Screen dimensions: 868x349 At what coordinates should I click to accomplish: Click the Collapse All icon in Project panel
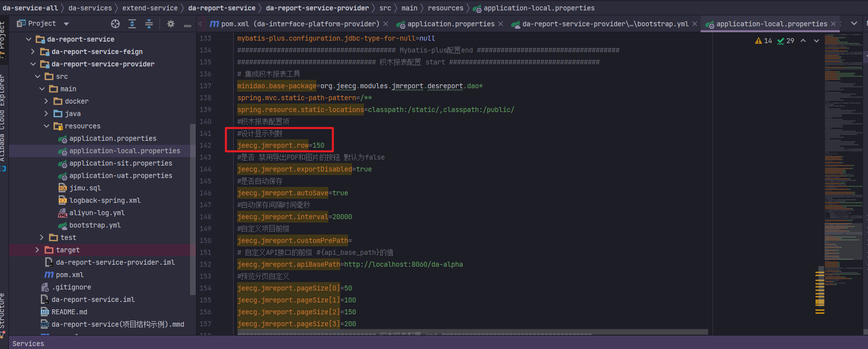click(149, 24)
